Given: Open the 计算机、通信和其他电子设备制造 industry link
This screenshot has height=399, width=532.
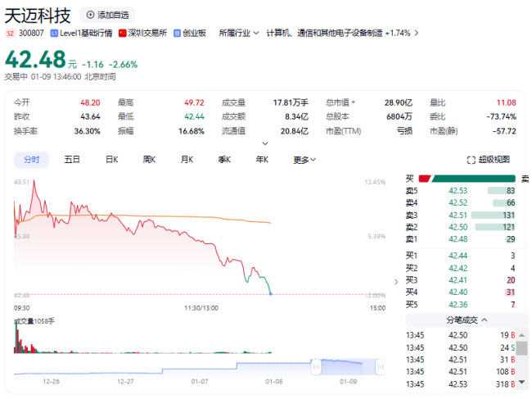Looking at the screenshot, I should [324, 34].
